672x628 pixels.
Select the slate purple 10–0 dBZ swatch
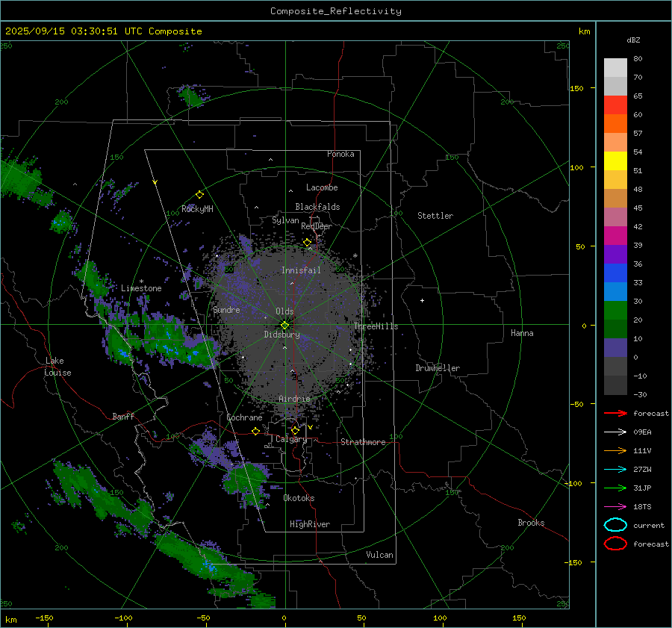[x=615, y=348]
